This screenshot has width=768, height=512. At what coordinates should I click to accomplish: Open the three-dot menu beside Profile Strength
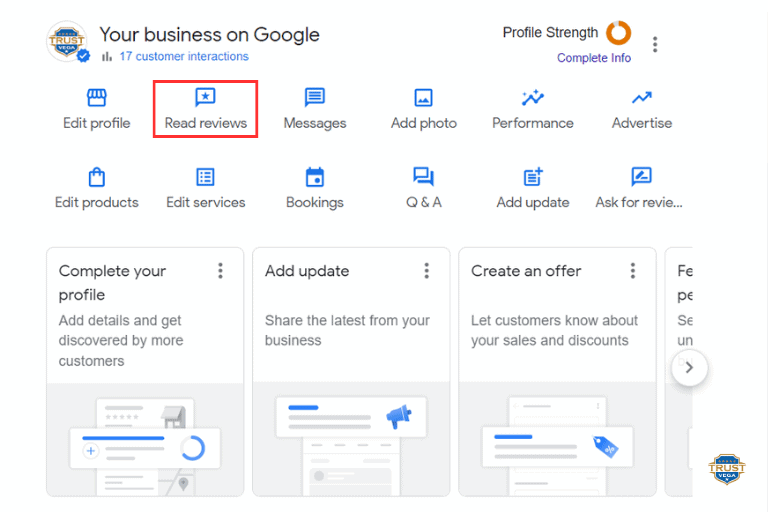(655, 44)
